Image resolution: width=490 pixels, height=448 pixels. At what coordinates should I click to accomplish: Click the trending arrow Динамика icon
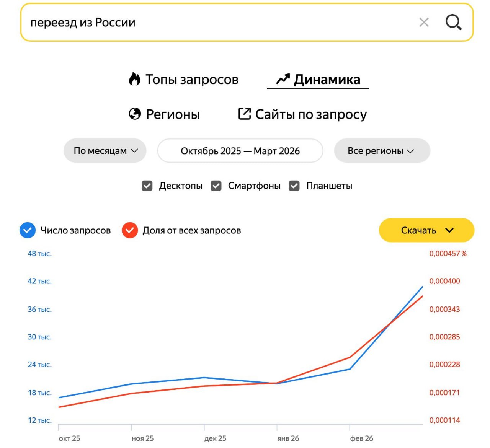click(x=283, y=79)
